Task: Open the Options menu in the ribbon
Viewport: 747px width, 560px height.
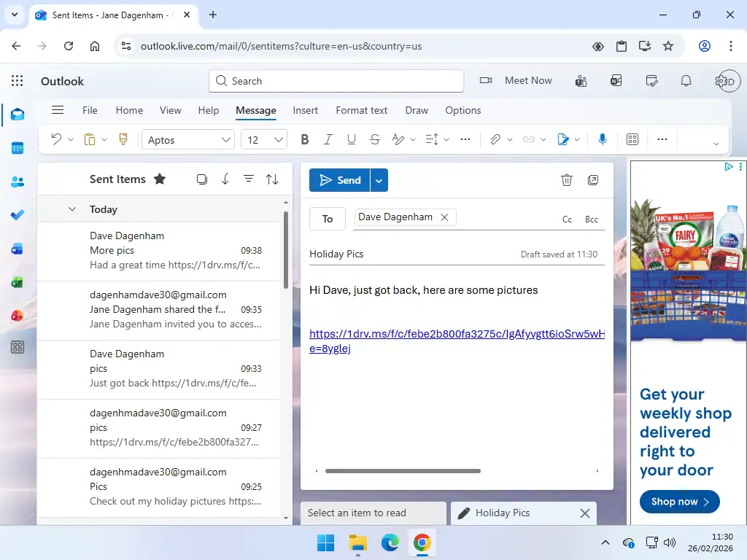Action: pyautogui.click(x=462, y=110)
